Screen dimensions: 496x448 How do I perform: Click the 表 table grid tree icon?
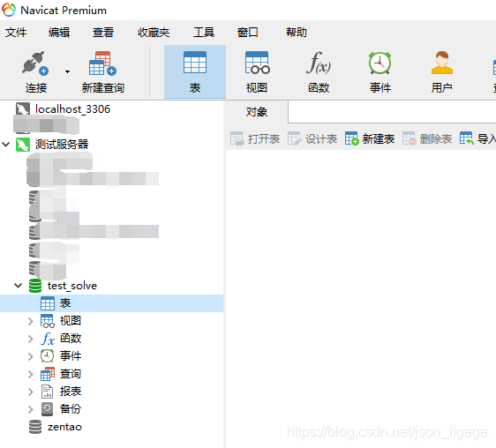coord(48,303)
